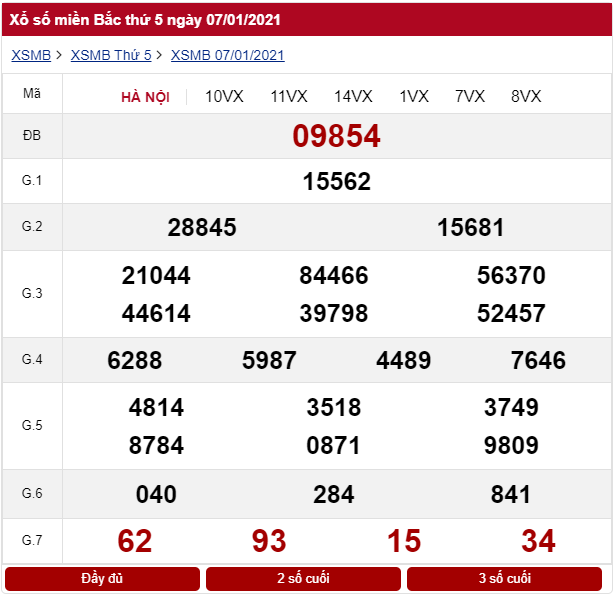Select the G.7 number 62

(x=135, y=541)
